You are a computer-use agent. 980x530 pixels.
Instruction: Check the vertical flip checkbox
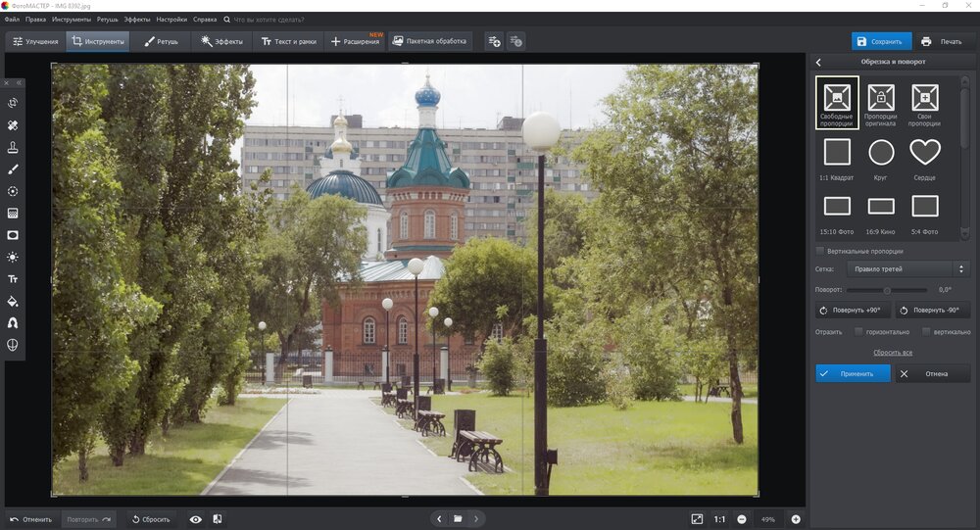926,332
